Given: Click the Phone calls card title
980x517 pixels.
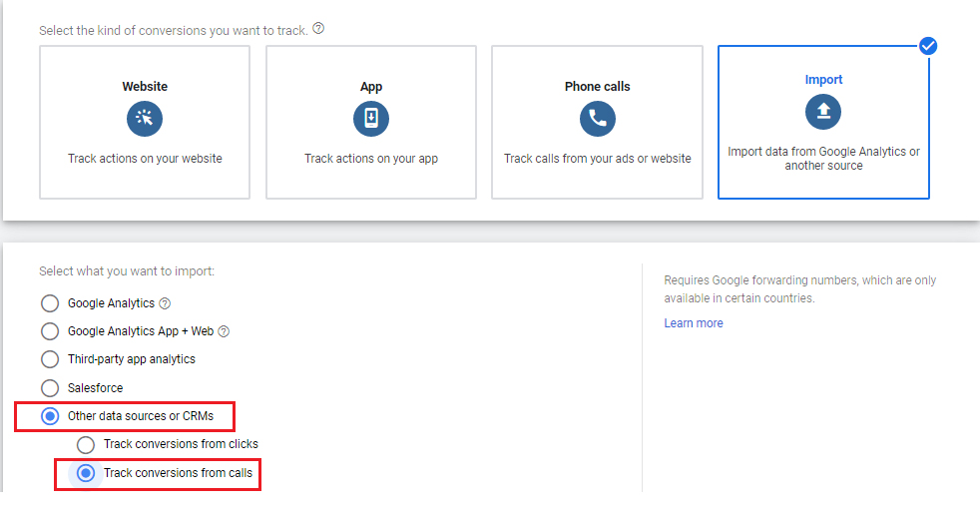Looking at the screenshot, I should tap(598, 86).
